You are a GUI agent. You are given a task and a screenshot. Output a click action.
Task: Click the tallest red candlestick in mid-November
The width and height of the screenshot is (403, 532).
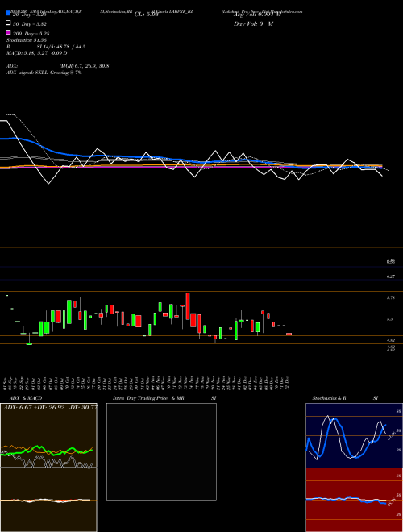click(188, 305)
